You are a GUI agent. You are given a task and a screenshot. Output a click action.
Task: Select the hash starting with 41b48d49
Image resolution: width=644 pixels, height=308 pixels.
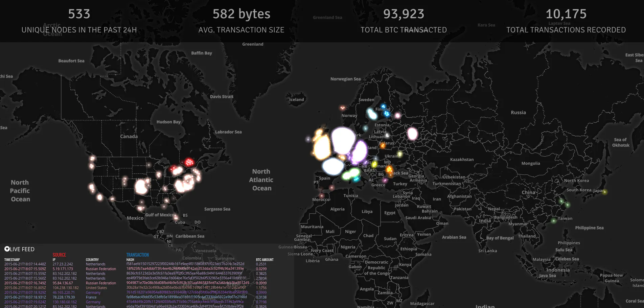(185, 302)
